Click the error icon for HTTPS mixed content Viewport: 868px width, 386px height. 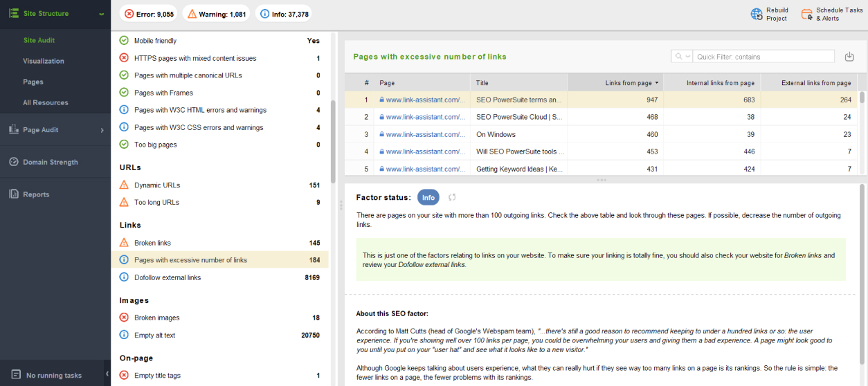[124, 58]
